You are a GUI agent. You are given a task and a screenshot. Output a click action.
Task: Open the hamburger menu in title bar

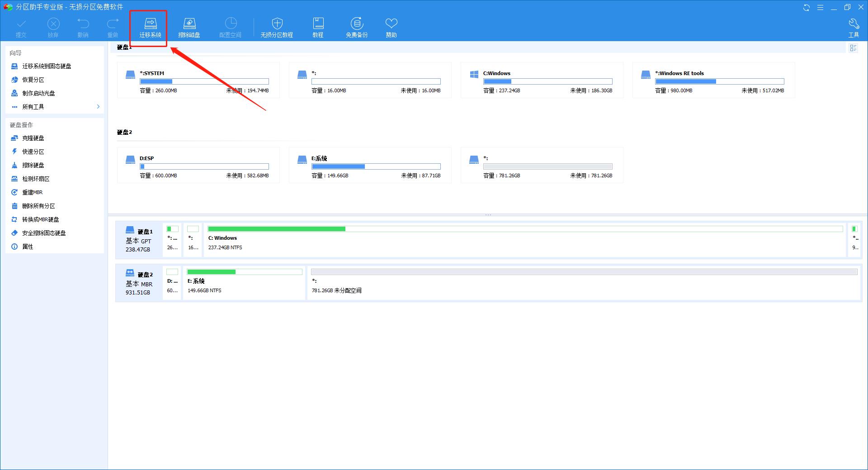point(820,8)
